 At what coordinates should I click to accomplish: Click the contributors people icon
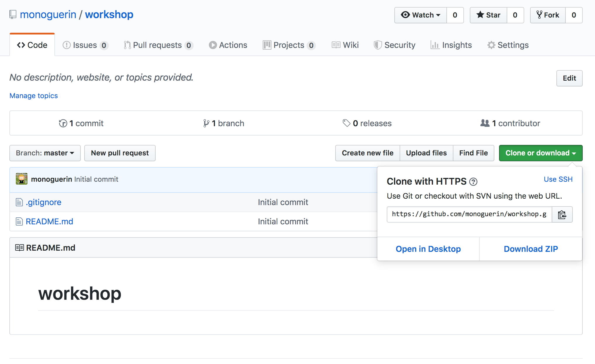coord(485,123)
